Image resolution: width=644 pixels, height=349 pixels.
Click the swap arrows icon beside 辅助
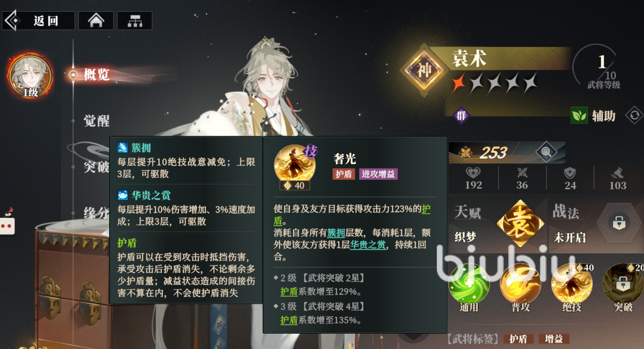(x=634, y=115)
